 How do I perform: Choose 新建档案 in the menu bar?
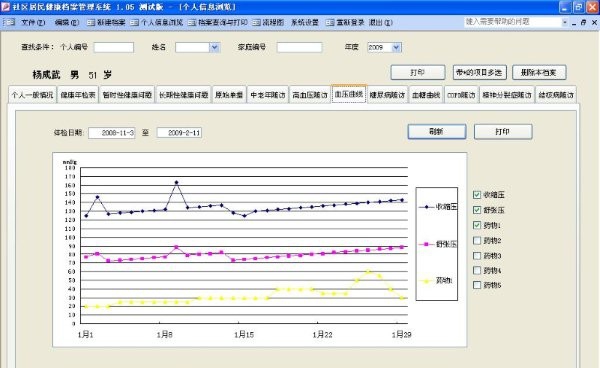107,23
